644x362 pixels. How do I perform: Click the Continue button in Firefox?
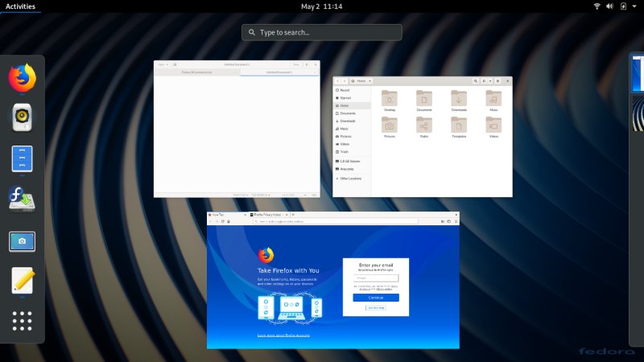376,298
